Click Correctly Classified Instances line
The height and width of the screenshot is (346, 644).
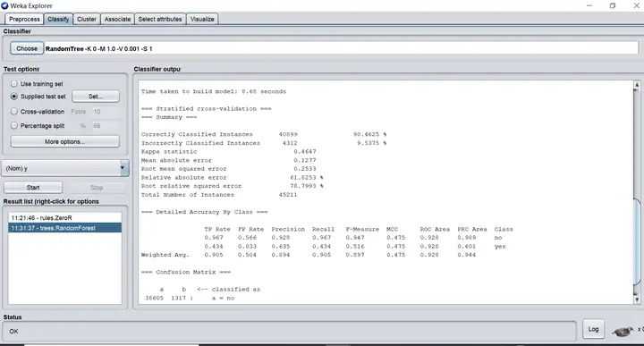(264, 134)
